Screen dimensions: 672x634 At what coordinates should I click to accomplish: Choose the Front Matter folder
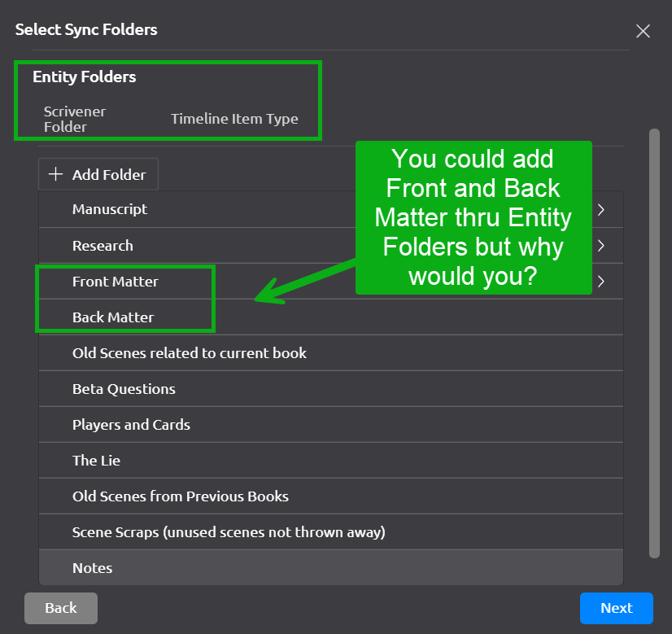[x=115, y=282]
